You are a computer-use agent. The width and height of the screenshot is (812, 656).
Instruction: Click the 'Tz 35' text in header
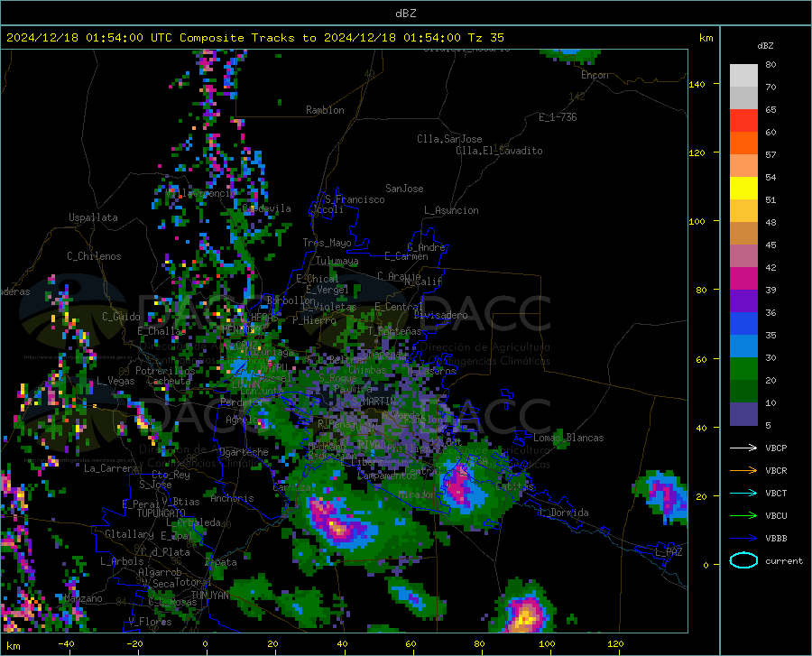click(x=485, y=38)
